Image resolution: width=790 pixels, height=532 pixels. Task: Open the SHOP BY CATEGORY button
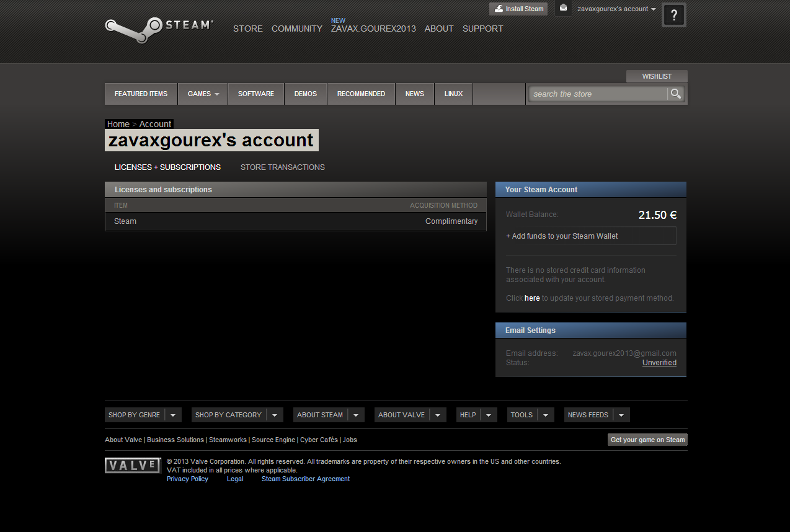coord(229,415)
